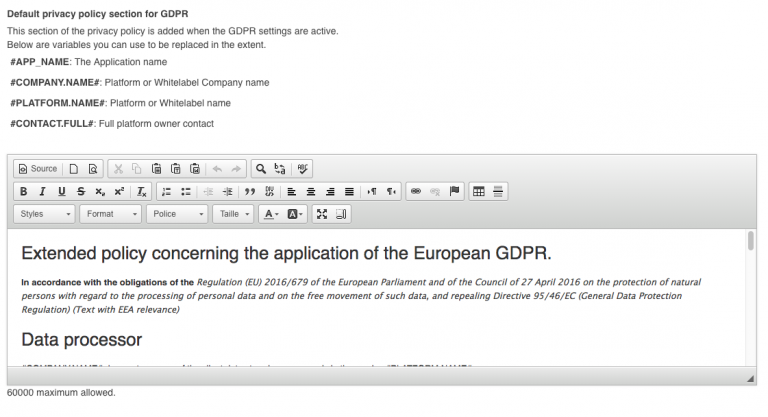Open the Find search icon
Viewport: 768px width, 417px height.
(260, 169)
